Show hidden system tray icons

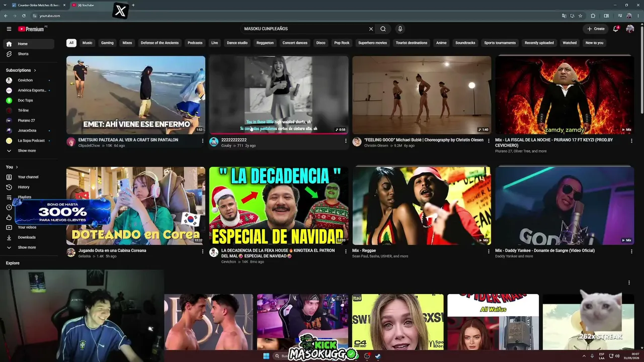[584, 356]
